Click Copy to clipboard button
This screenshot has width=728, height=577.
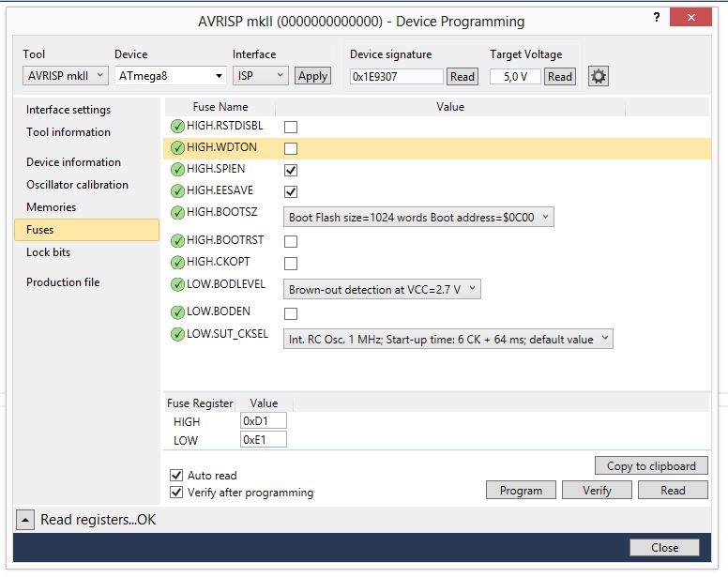coord(651,466)
